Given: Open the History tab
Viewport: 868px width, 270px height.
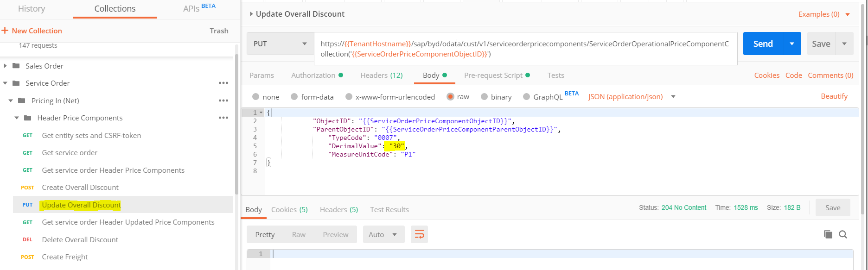Looking at the screenshot, I should [x=32, y=9].
